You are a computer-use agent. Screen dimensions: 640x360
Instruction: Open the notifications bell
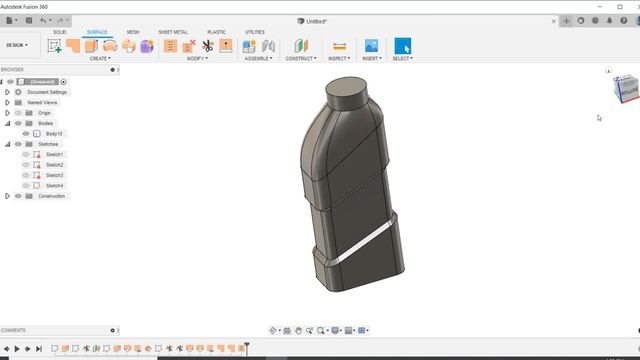[609, 20]
